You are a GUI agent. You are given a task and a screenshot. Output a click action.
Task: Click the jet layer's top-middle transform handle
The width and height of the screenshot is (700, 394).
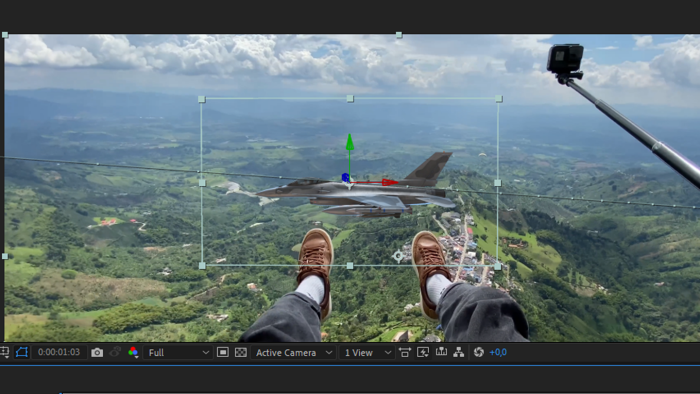(x=350, y=98)
